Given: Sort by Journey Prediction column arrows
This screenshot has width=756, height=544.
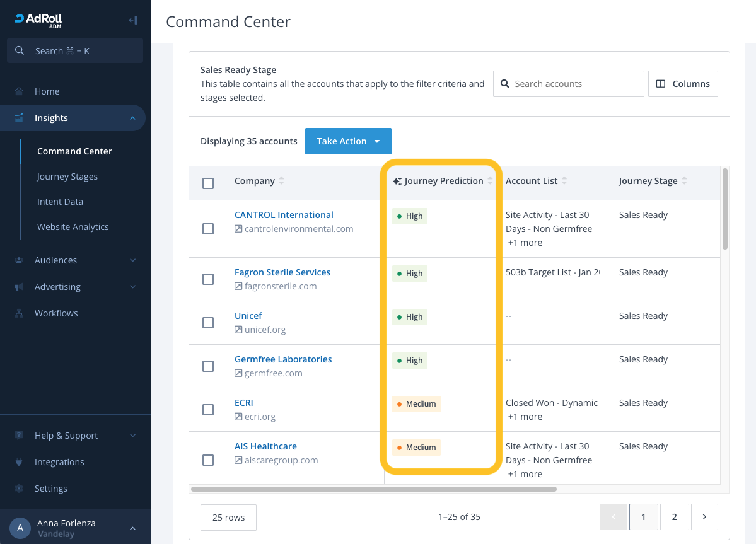Looking at the screenshot, I should [x=490, y=181].
